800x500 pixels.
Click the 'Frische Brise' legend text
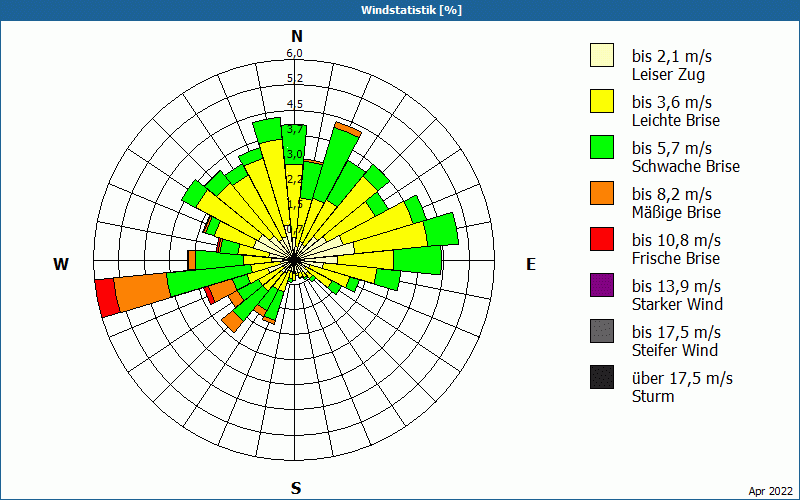pyautogui.click(x=676, y=258)
